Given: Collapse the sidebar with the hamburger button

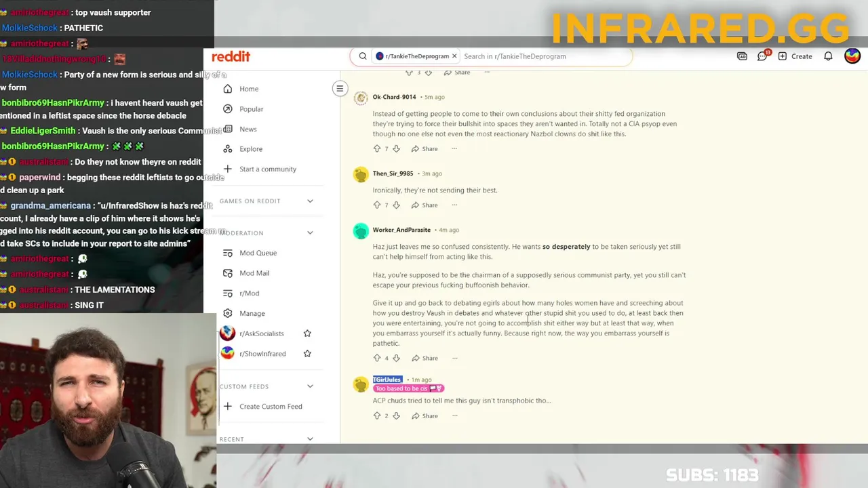Looking at the screenshot, I should (x=340, y=88).
